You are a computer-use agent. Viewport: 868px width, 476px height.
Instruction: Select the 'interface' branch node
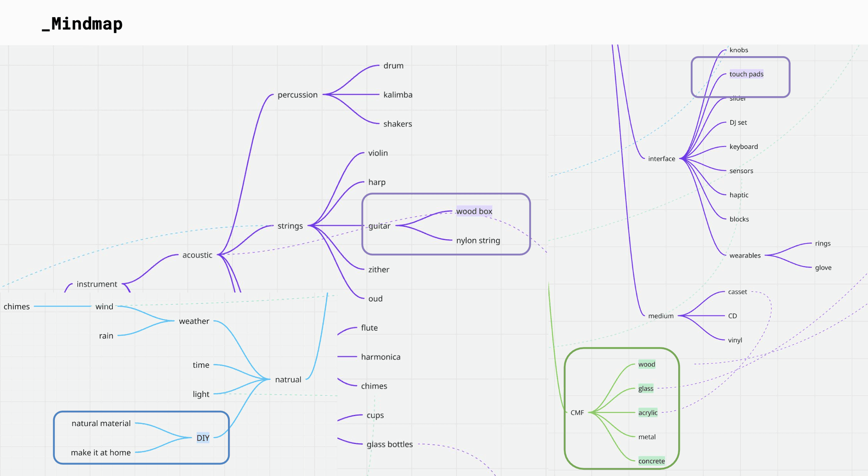pos(661,159)
